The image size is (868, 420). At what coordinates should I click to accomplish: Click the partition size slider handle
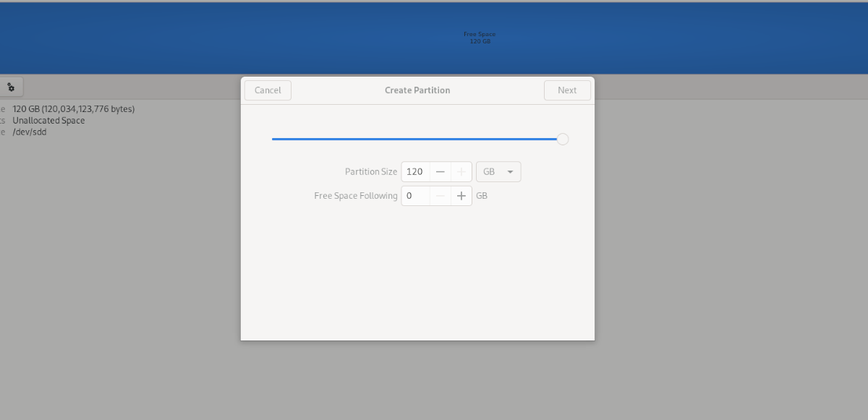(x=563, y=139)
